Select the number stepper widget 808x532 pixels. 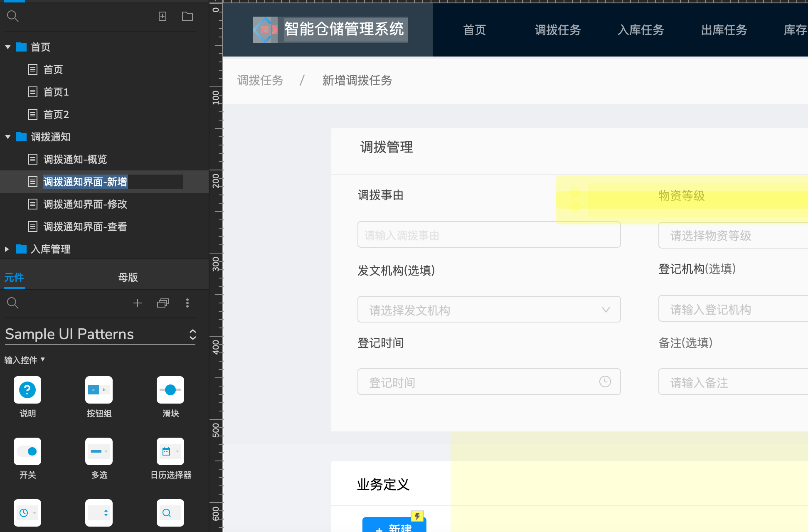tap(99, 513)
